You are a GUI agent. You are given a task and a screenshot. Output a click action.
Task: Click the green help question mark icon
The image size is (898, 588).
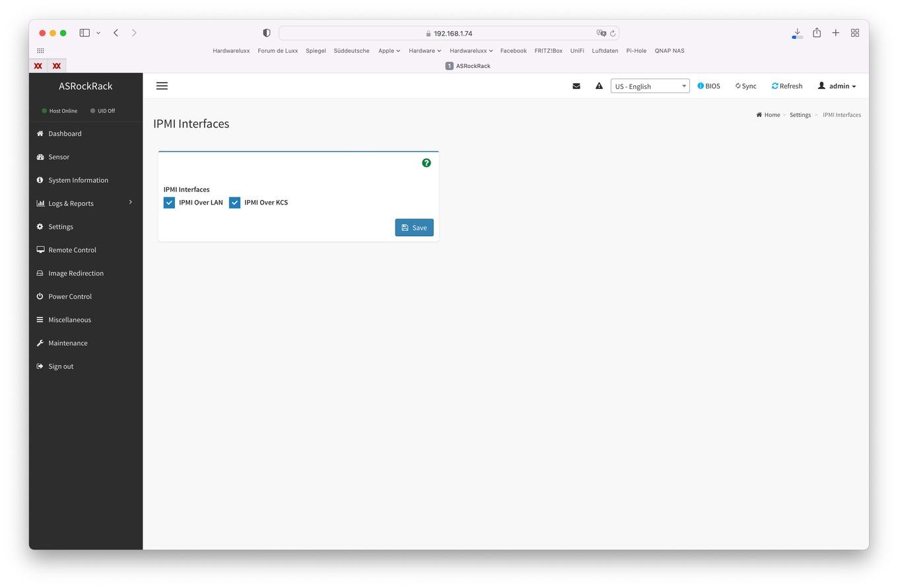click(x=427, y=163)
